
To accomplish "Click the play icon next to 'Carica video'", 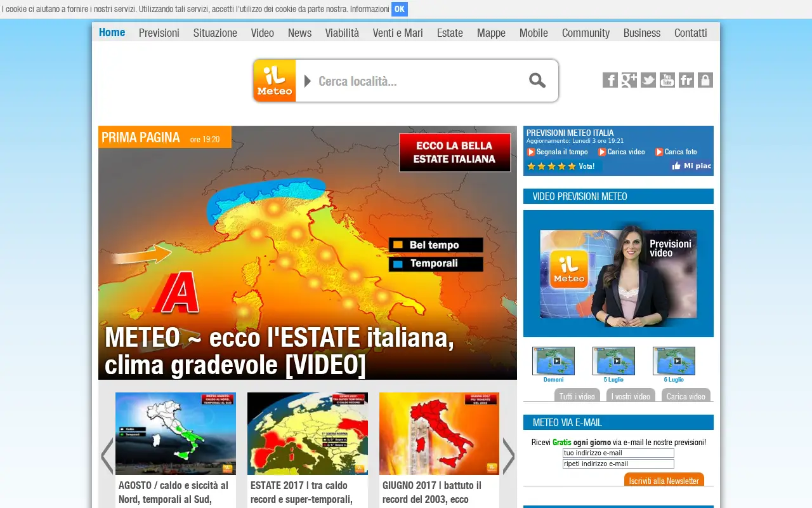I will [602, 152].
